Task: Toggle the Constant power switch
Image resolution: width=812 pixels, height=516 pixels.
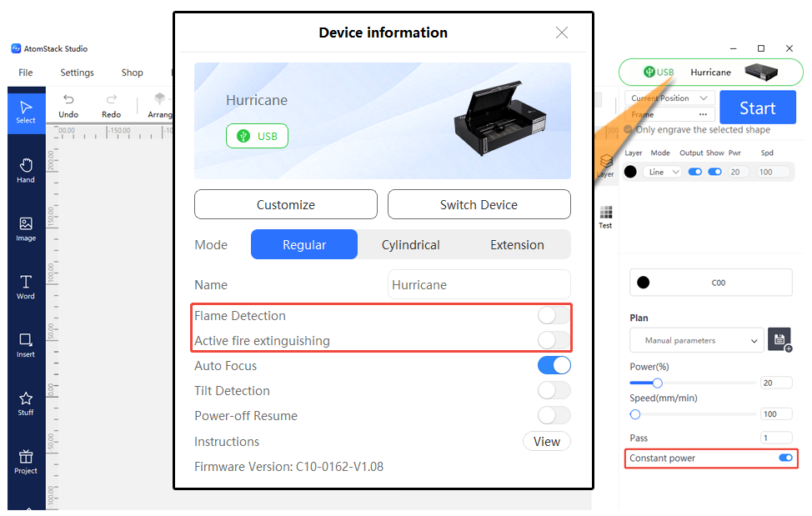Action: 785,458
